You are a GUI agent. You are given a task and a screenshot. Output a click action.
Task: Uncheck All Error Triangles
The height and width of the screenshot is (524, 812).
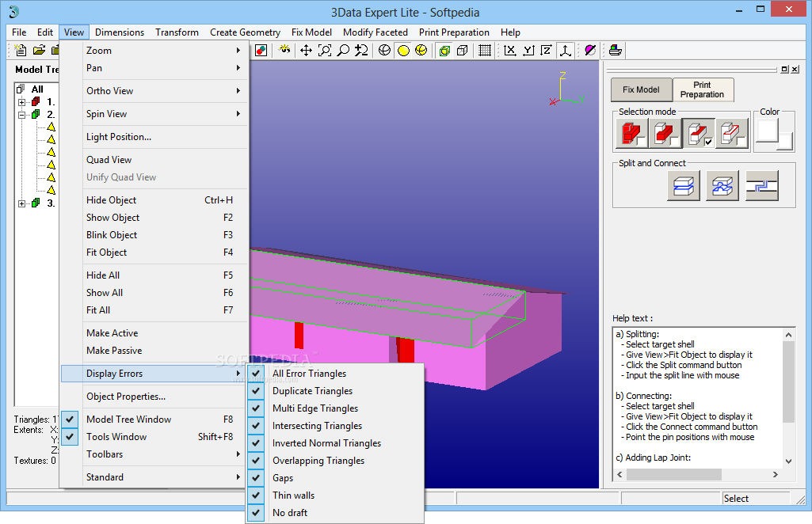(x=334, y=374)
